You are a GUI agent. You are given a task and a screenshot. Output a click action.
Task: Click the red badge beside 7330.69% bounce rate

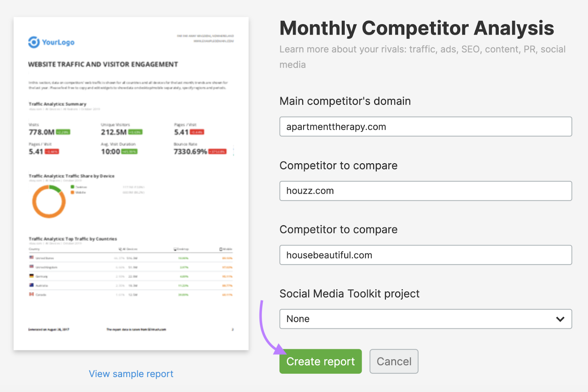click(x=218, y=152)
